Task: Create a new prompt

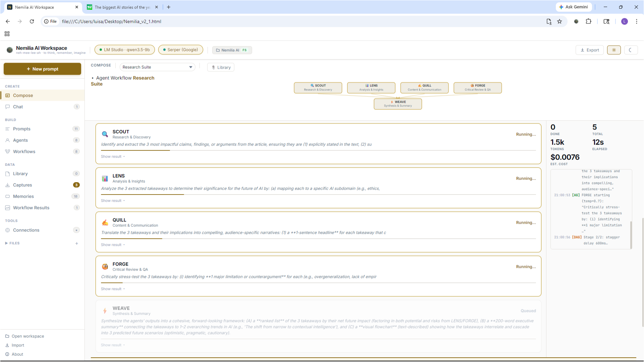Action: tap(42, 69)
